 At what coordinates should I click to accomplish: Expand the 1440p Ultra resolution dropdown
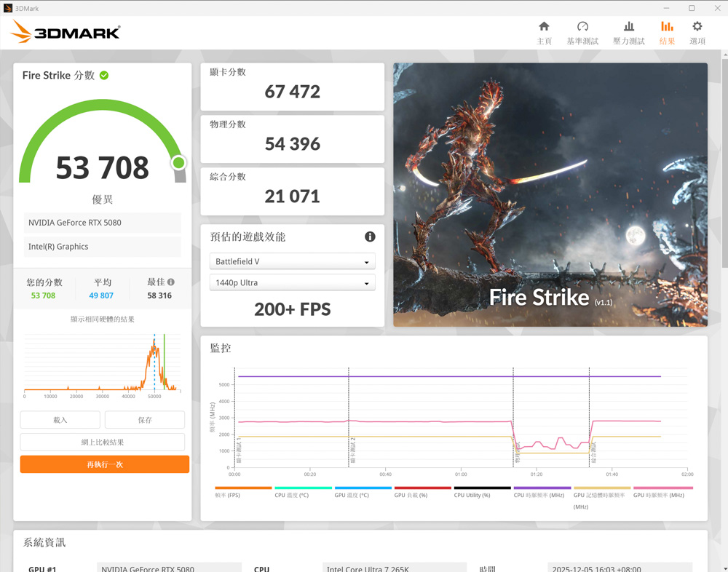coord(292,283)
